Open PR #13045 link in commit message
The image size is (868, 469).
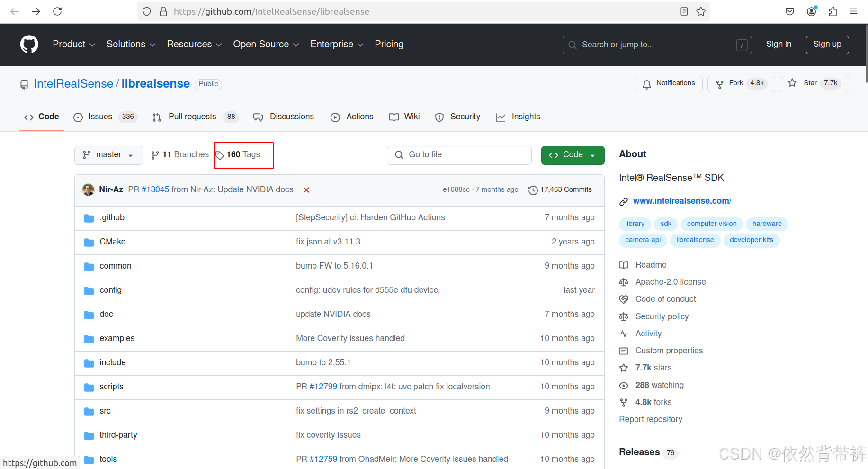[x=155, y=189]
